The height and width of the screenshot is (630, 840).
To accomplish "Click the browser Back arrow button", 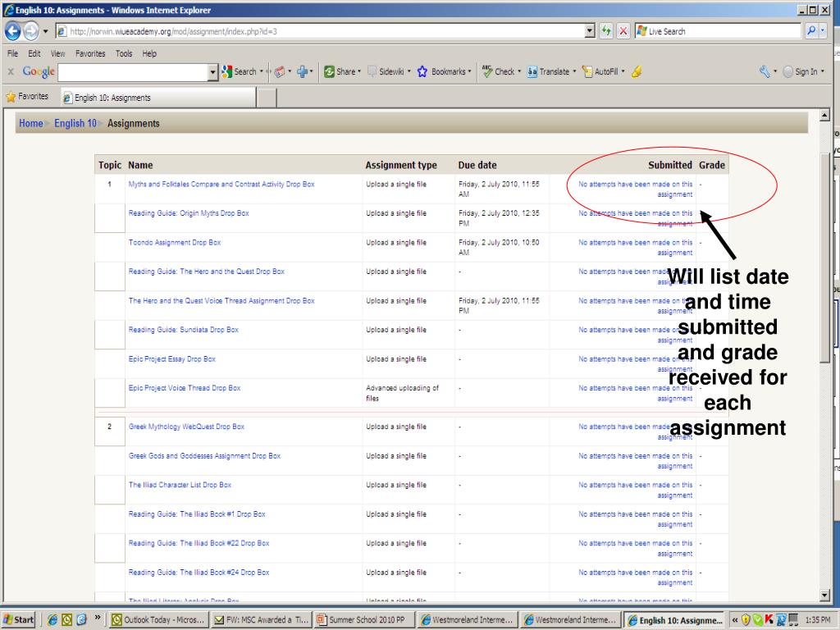I will (x=11, y=31).
